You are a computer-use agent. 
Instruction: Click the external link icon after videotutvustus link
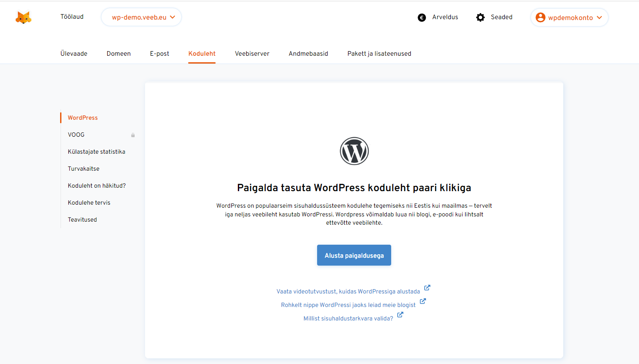pos(427,287)
